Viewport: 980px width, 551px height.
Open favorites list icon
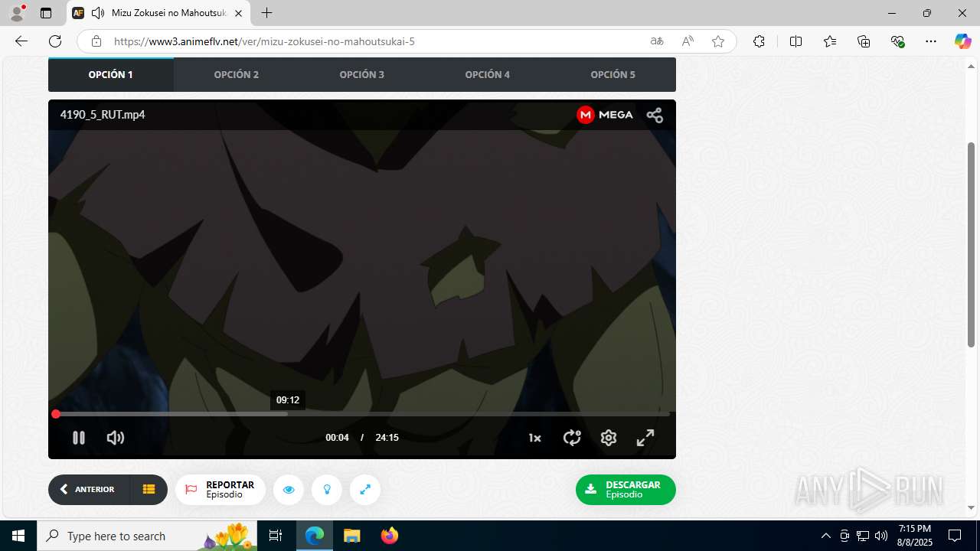(x=830, y=41)
